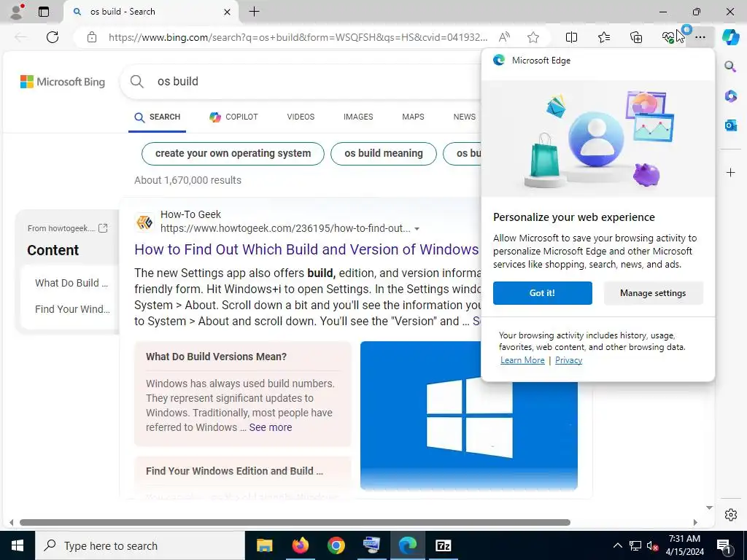Click 'What Do Build Versions Mean?' card heading
The height and width of the screenshot is (560, 747).
[216, 357]
